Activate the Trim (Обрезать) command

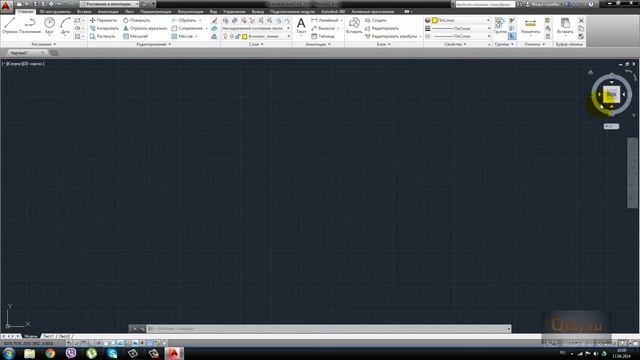184,20
